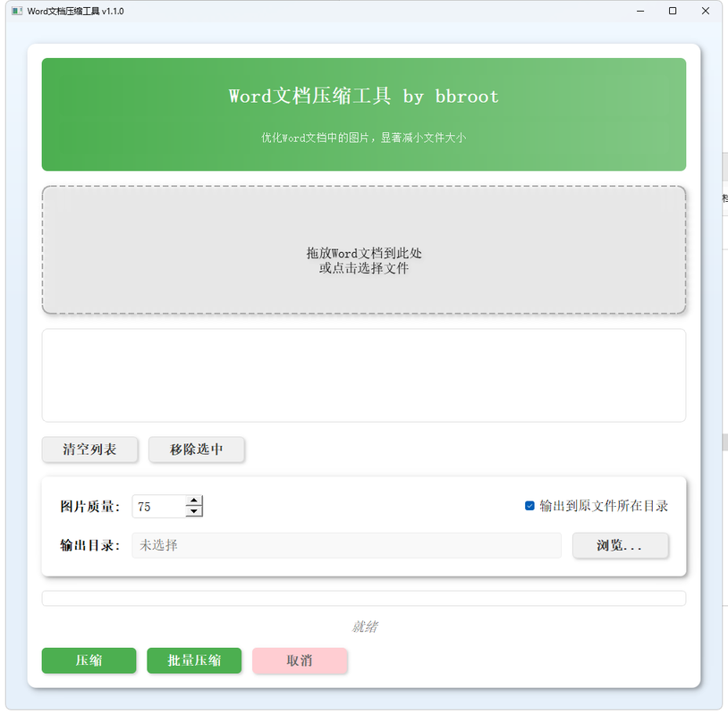The height and width of the screenshot is (715, 728).
Task: Click the pink 取消 button
Action: (x=300, y=660)
